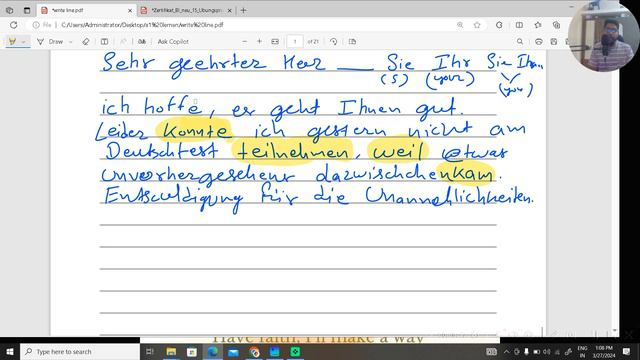640x360 pixels.
Task: Zoom out with the minus button
Action: pos(244,42)
